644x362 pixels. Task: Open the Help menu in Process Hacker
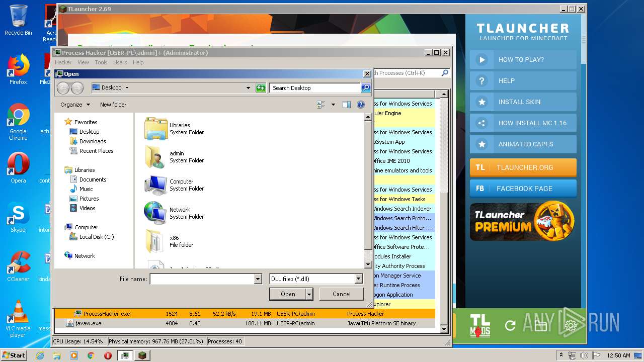click(x=138, y=62)
